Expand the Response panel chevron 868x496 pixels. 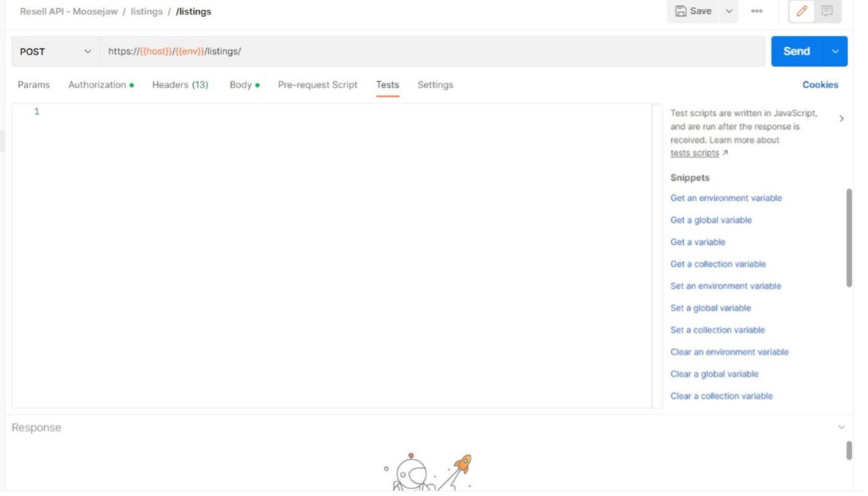[841, 428]
